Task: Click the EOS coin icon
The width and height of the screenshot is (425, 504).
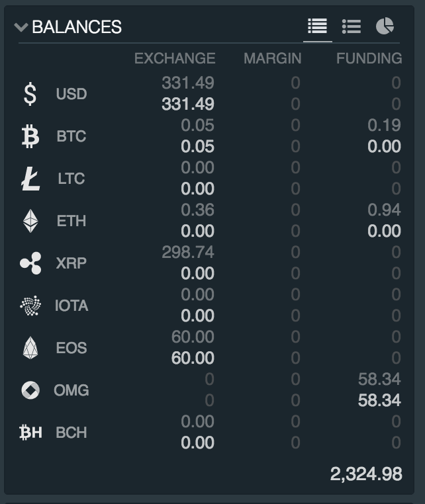Action: 30,348
